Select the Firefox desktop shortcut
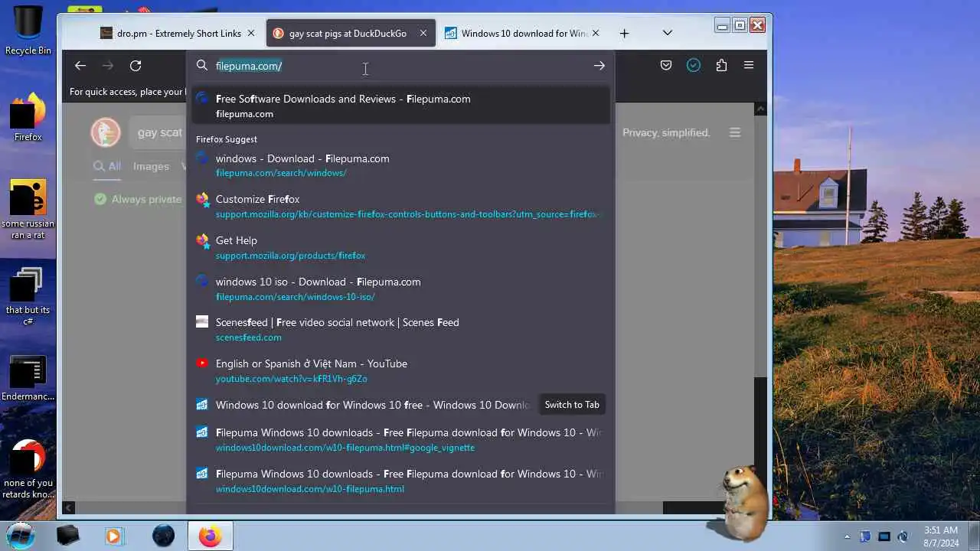Image resolution: width=980 pixels, height=551 pixels. 28,116
